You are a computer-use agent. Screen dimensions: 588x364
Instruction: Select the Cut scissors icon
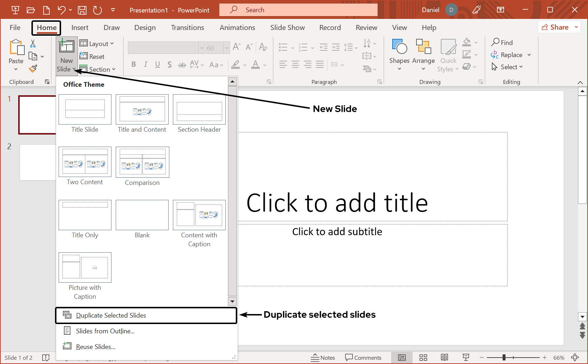click(x=33, y=43)
